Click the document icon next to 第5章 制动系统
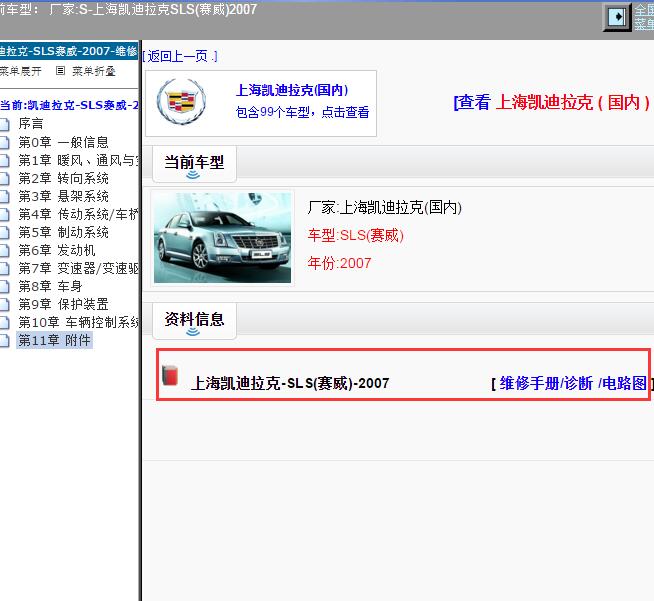 point(5,232)
